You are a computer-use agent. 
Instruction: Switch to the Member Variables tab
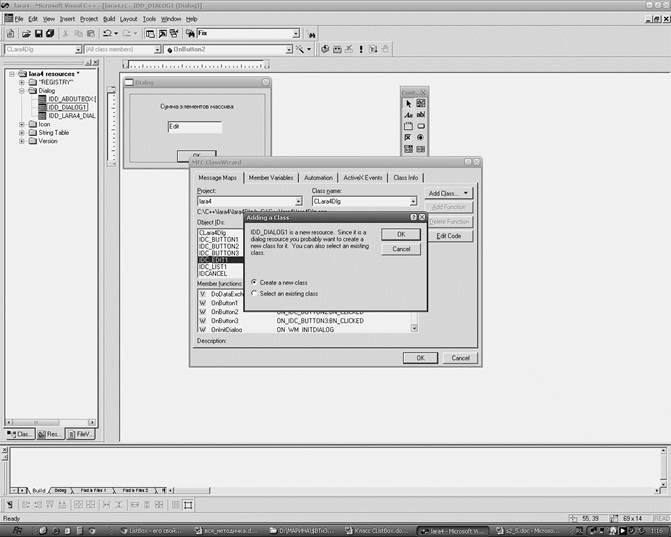[x=271, y=178]
